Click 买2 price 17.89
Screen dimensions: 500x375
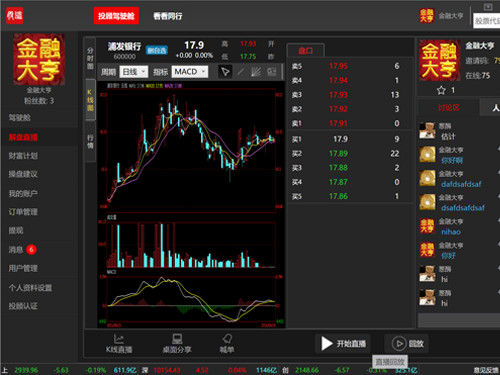click(x=338, y=153)
